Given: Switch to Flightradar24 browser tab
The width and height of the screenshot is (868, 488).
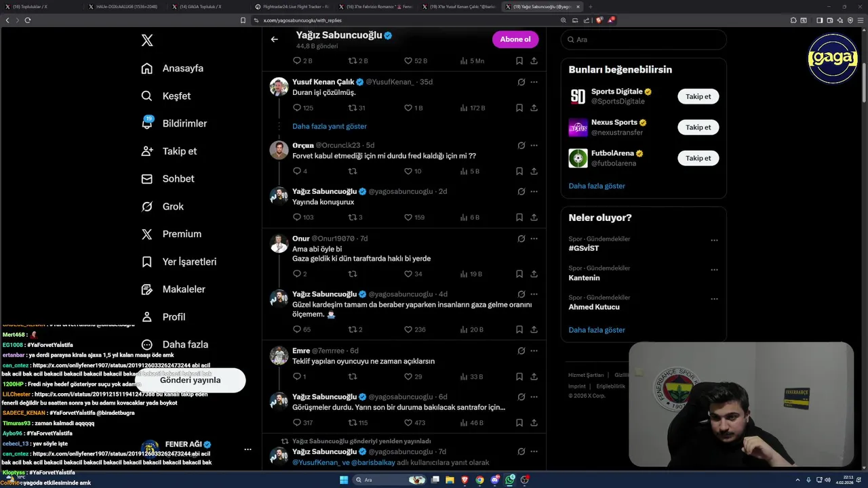Looking at the screenshot, I should [x=290, y=7].
